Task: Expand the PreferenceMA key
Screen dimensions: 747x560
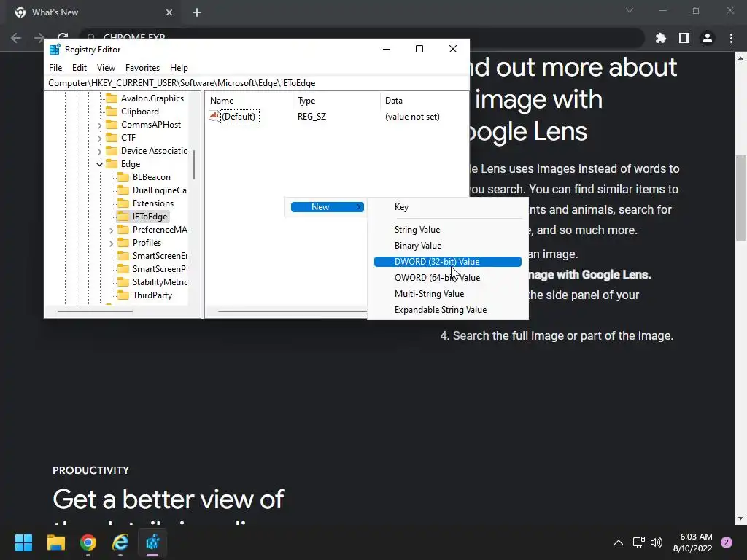Action: (x=111, y=230)
